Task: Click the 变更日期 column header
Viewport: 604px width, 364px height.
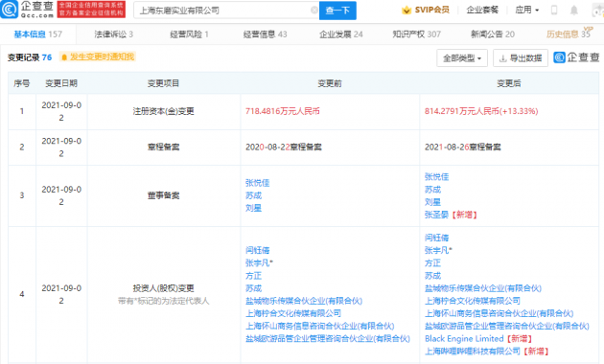Action: [61, 83]
